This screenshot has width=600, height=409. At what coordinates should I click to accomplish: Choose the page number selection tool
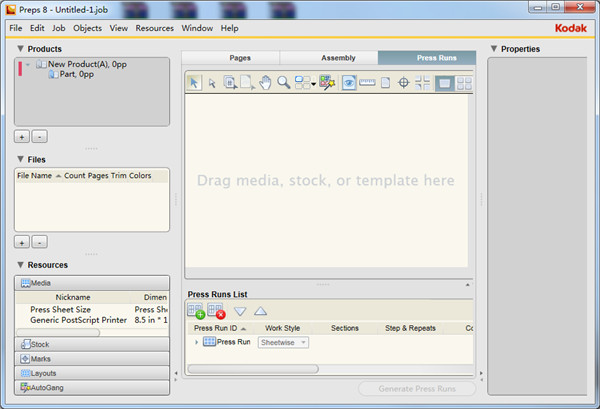tap(230, 83)
